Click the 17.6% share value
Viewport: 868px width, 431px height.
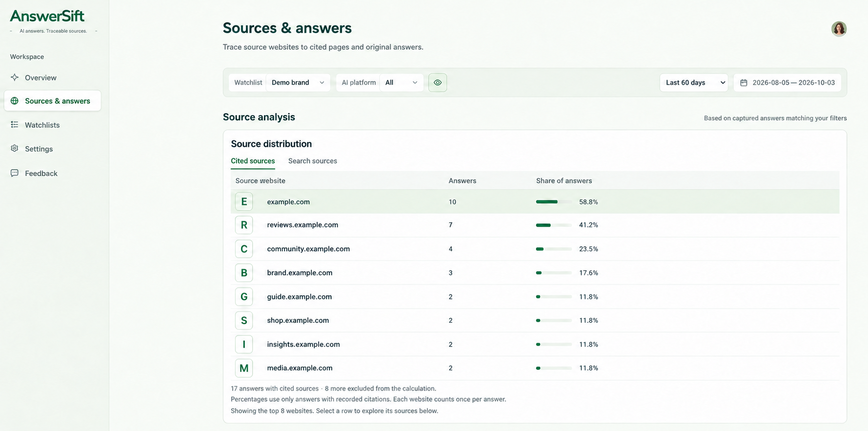pyautogui.click(x=588, y=273)
